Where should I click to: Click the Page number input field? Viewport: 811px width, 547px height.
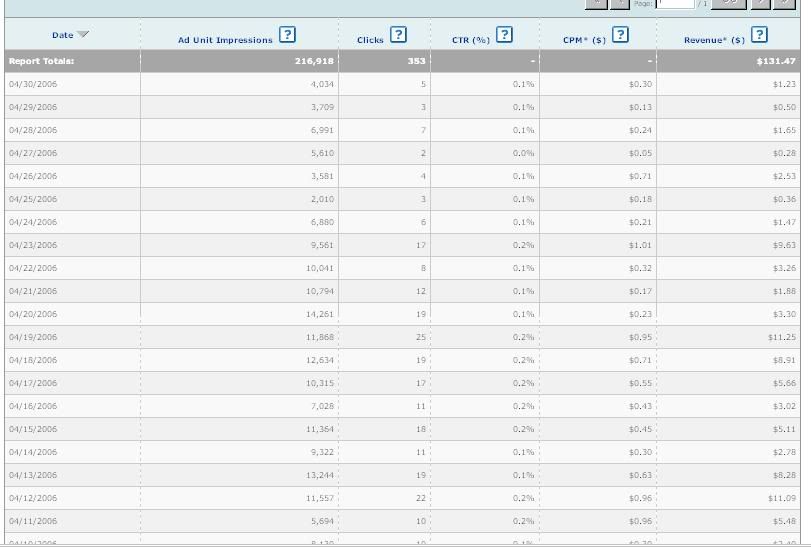click(675, 4)
